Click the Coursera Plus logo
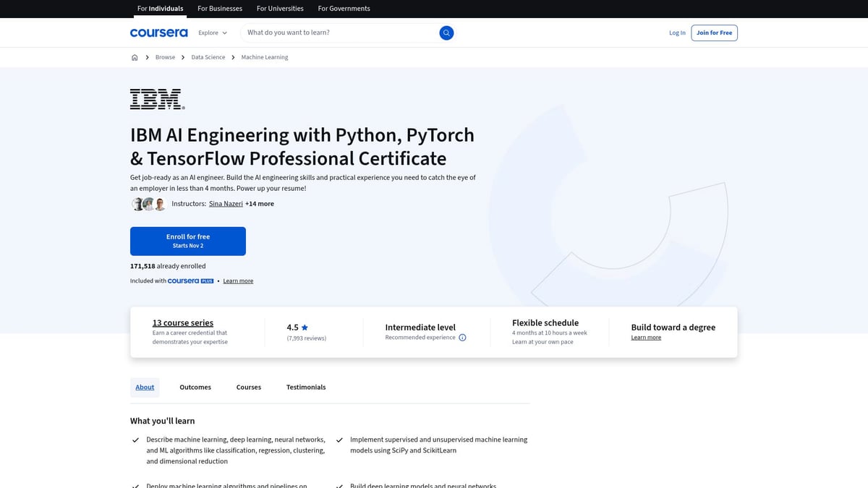 click(x=190, y=281)
